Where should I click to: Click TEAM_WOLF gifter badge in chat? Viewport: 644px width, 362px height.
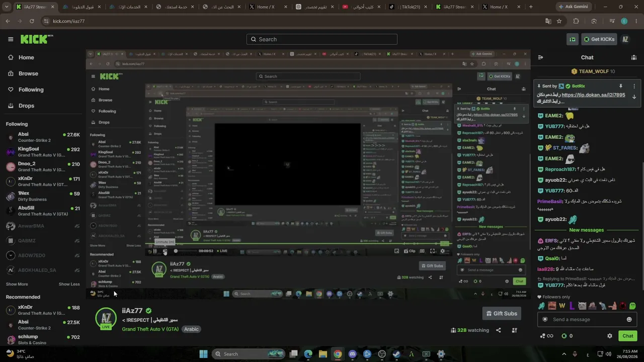pyautogui.click(x=574, y=71)
